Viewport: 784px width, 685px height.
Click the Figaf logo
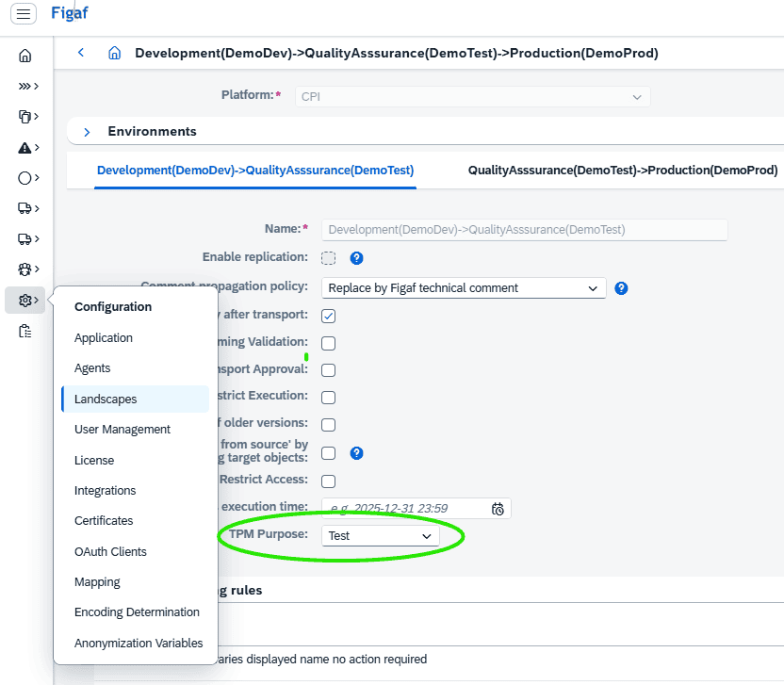tap(70, 13)
